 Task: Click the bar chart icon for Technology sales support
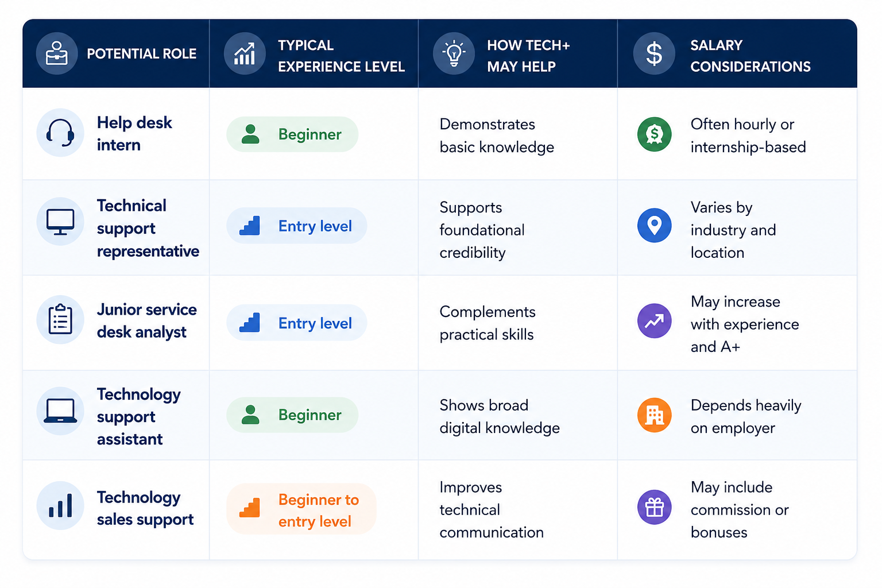pyautogui.click(x=60, y=505)
